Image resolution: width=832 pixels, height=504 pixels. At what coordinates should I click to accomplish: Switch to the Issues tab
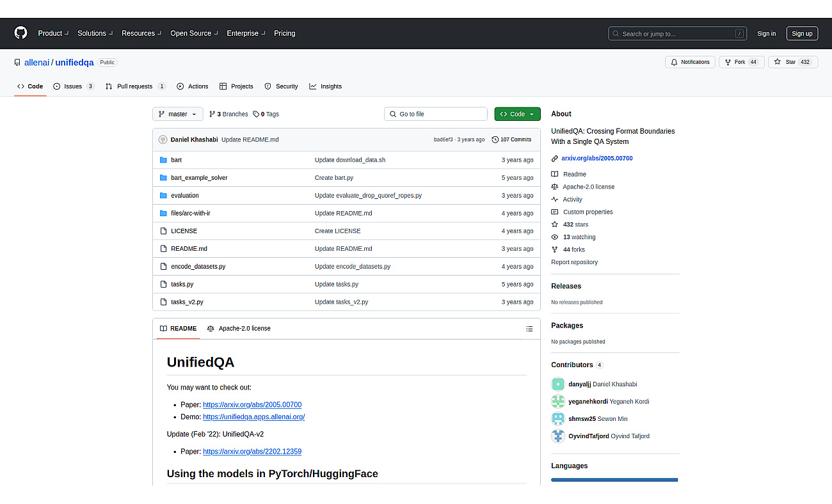click(74, 86)
